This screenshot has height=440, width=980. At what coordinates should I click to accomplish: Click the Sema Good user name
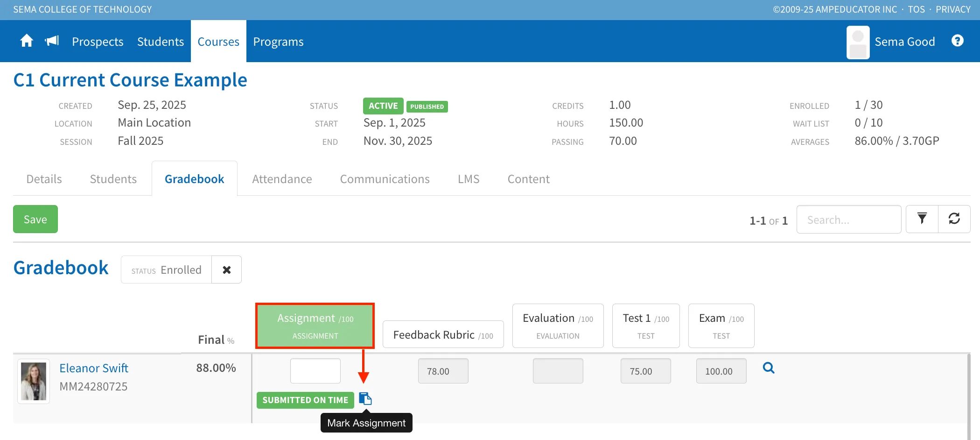904,42
